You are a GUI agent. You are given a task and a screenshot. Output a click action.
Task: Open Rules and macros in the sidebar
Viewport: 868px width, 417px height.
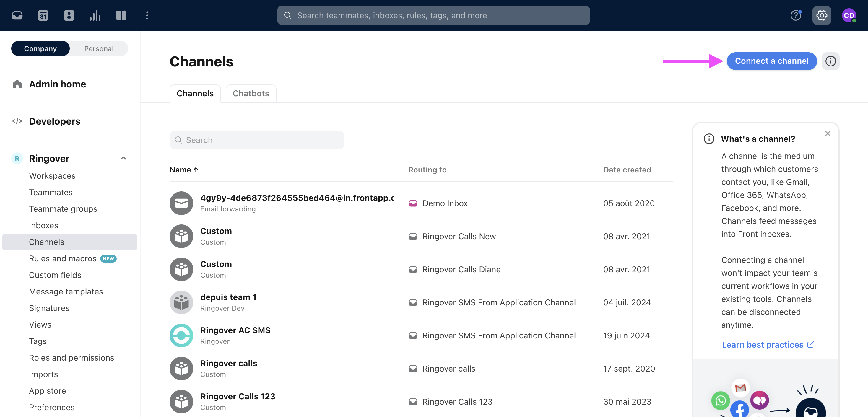click(x=63, y=258)
